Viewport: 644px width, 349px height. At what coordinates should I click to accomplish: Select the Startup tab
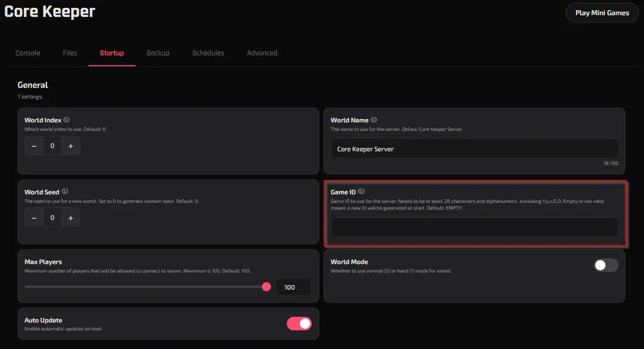pyautogui.click(x=112, y=53)
